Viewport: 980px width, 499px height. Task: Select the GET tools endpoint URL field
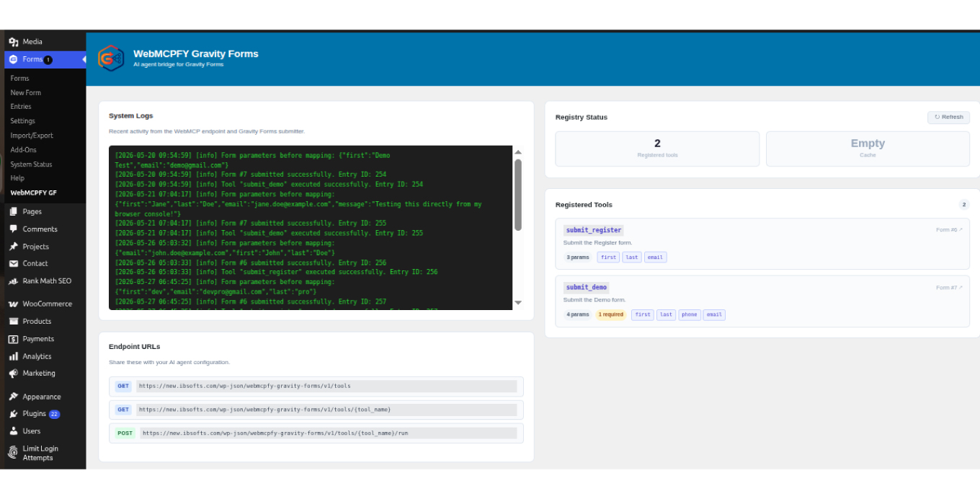coord(326,386)
